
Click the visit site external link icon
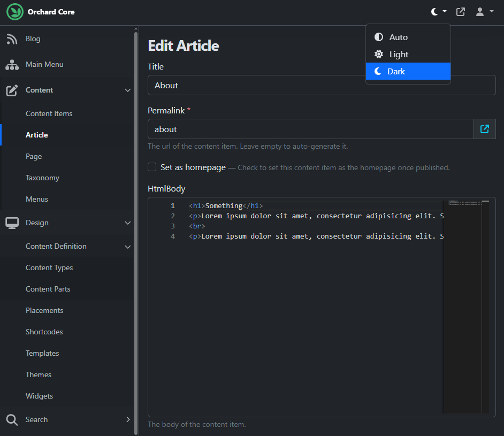pos(461,12)
